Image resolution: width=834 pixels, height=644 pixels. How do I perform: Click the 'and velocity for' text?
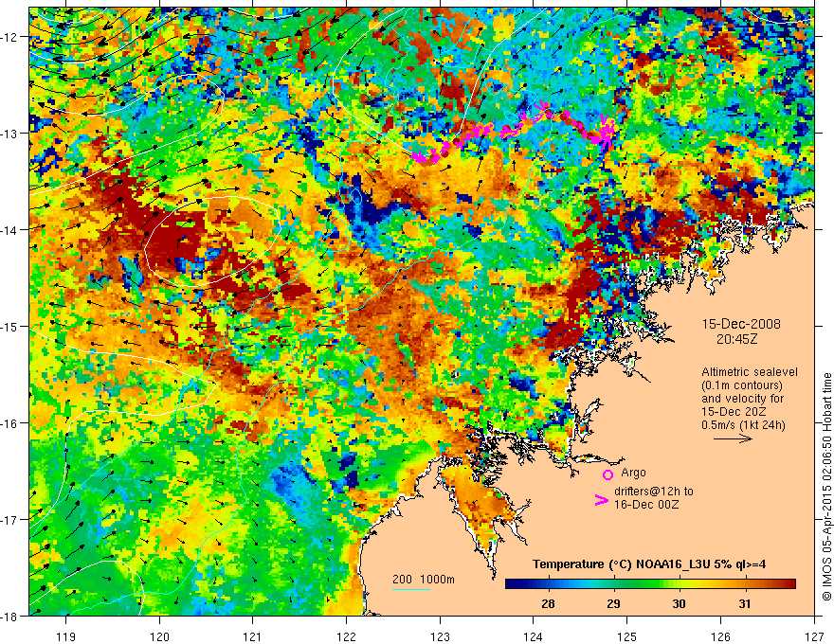[742, 399]
